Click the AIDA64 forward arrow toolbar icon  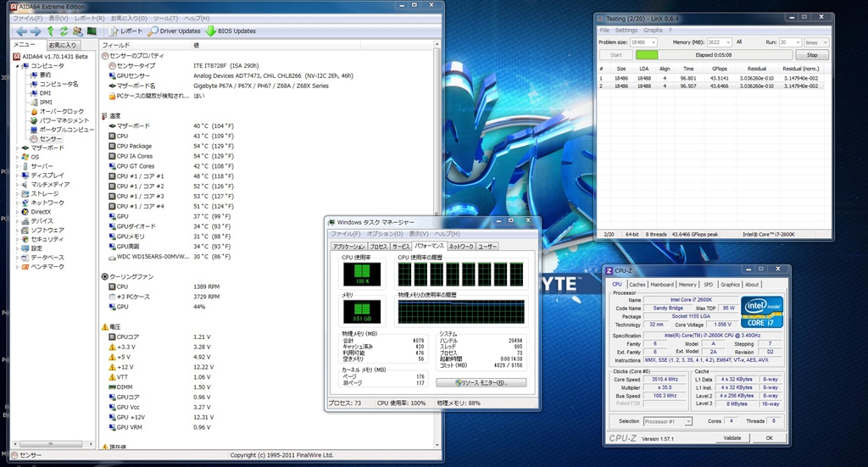coord(36,31)
